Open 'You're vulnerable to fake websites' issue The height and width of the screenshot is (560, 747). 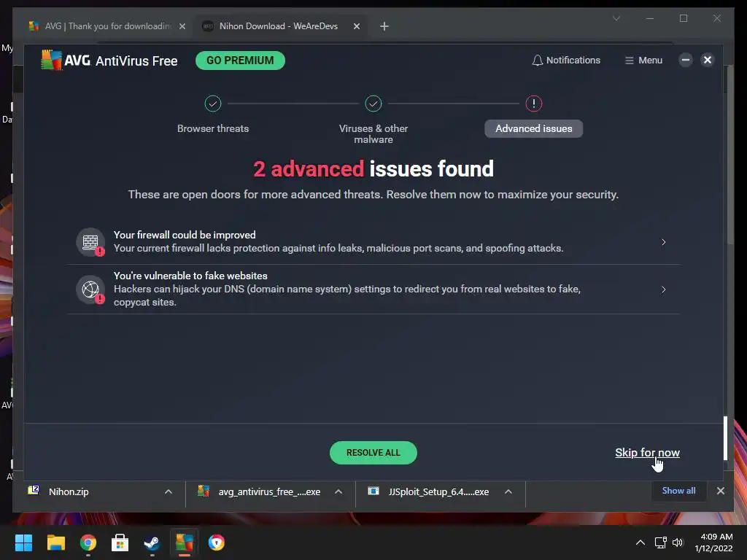coord(373,289)
